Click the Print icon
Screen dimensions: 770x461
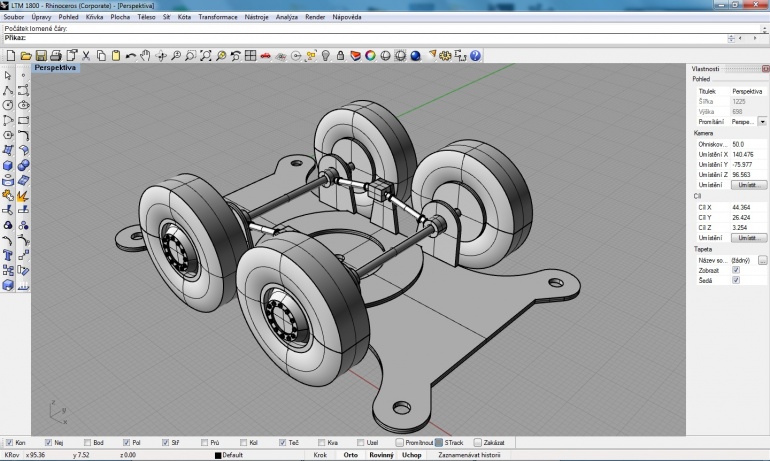56,55
